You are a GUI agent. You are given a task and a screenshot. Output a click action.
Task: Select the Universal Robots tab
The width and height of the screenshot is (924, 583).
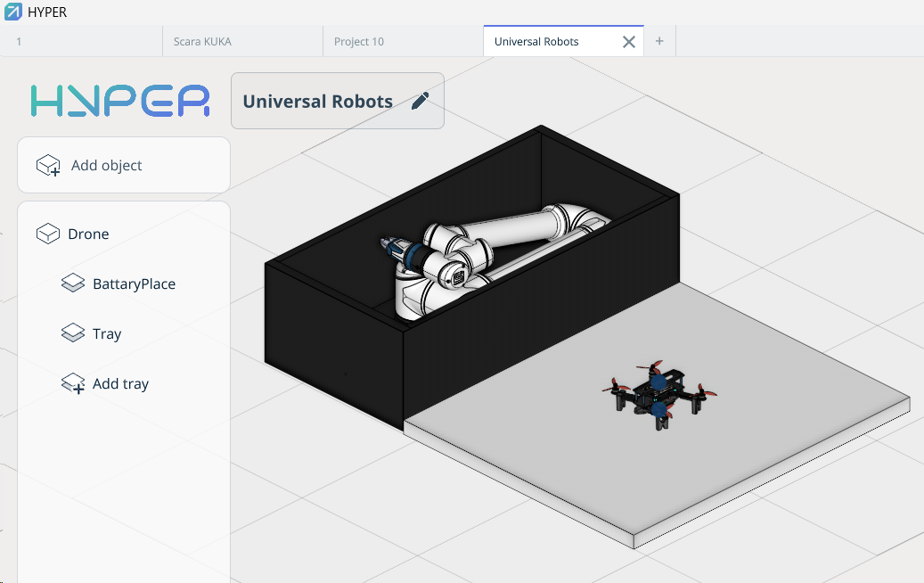536,42
